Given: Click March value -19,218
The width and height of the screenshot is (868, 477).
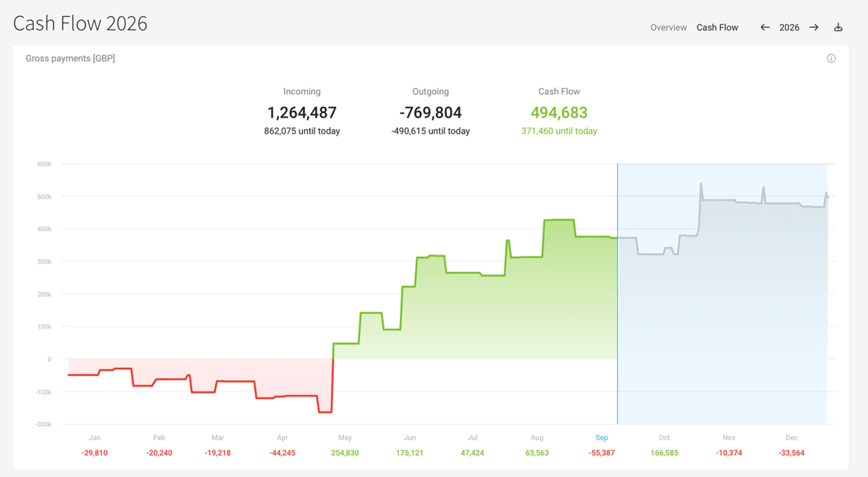Looking at the screenshot, I should point(218,453).
